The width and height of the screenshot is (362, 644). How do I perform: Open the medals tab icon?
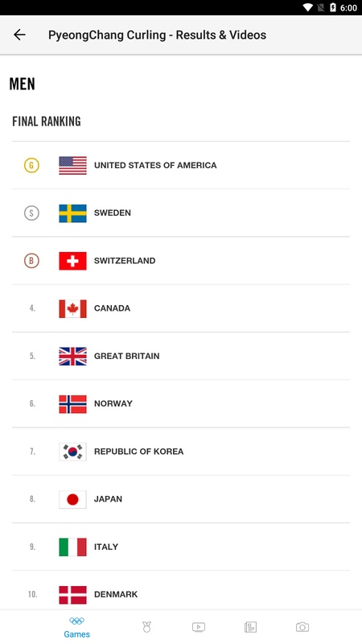coord(146,627)
